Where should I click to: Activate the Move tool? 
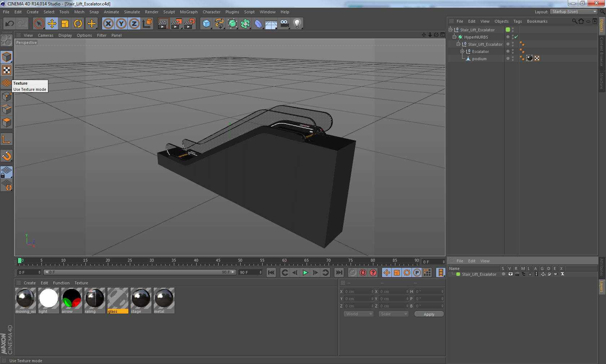(x=52, y=24)
